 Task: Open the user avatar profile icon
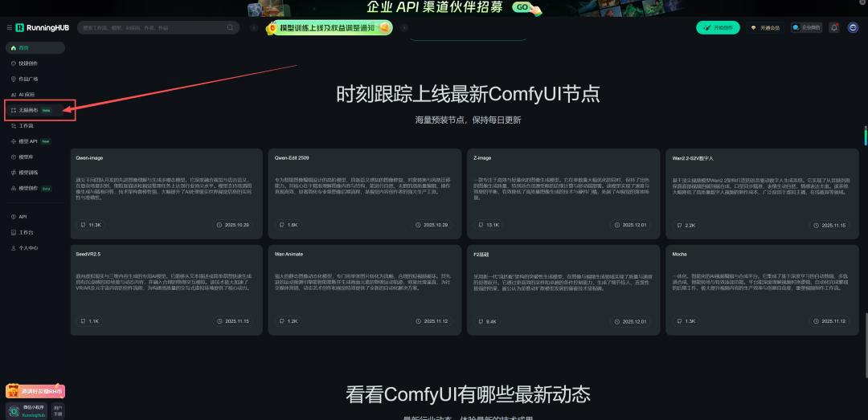coord(853,27)
